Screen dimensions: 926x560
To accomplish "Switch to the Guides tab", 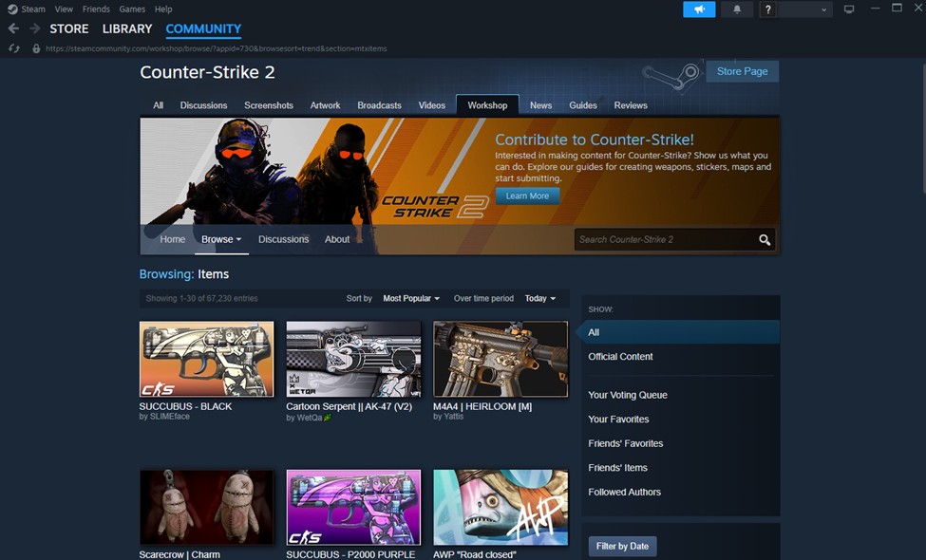I will [583, 105].
